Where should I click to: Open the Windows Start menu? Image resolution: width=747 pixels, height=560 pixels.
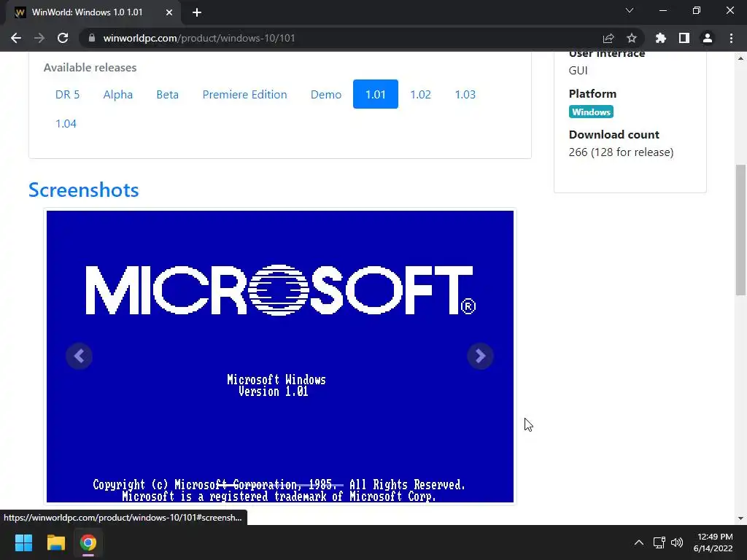23,542
